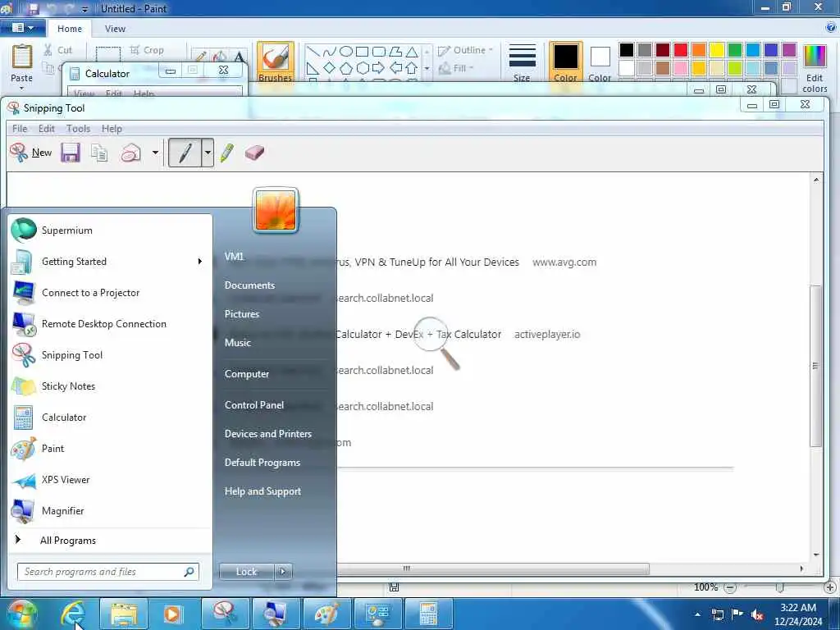Pick the red color swatch in Paint
Viewport: 840px width, 630px height.
[681, 50]
